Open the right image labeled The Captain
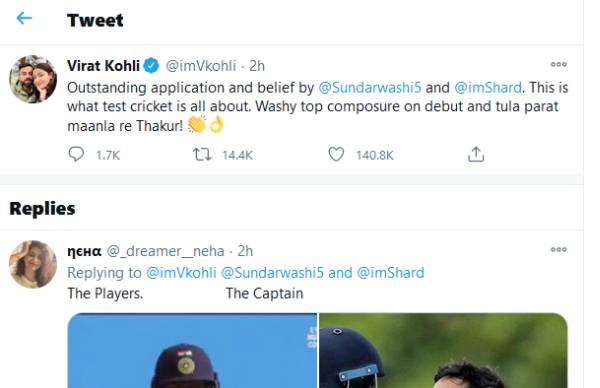600x388 pixels. (x=443, y=351)
